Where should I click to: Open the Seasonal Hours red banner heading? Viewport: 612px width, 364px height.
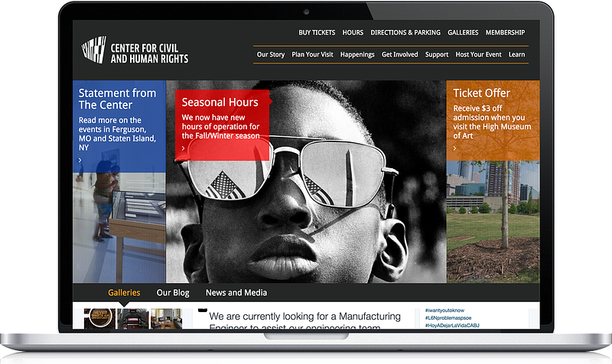[220, 102]
